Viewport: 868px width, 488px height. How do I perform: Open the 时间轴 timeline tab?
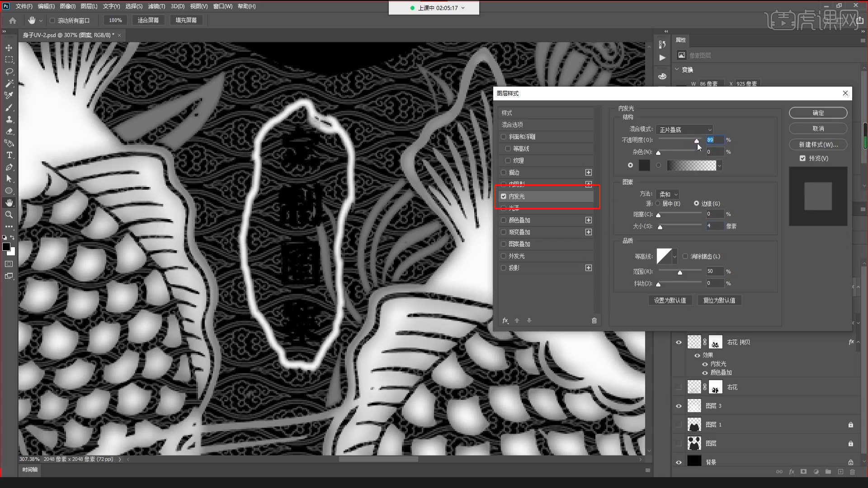[30, 470]
